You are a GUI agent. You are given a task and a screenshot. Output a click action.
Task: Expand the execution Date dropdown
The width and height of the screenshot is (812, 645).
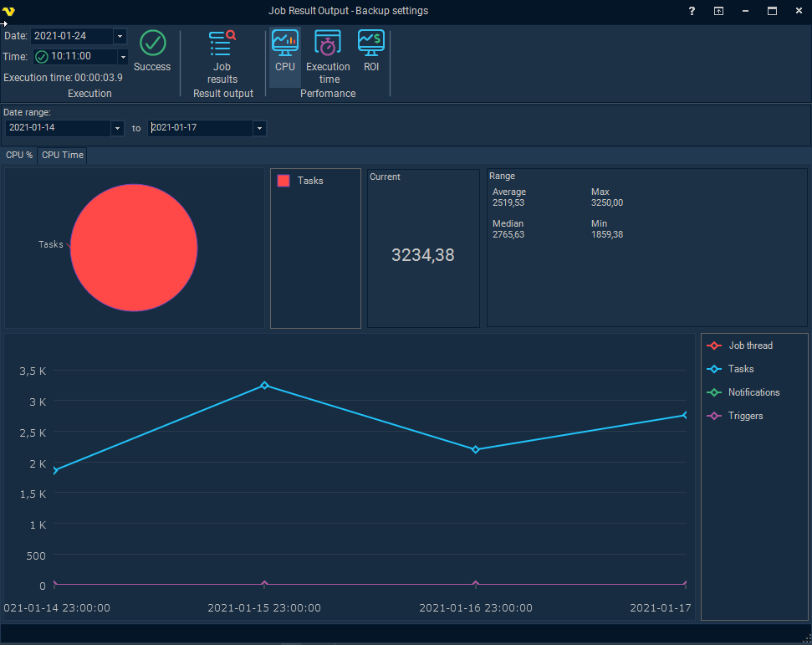click(x=120, y=36)
